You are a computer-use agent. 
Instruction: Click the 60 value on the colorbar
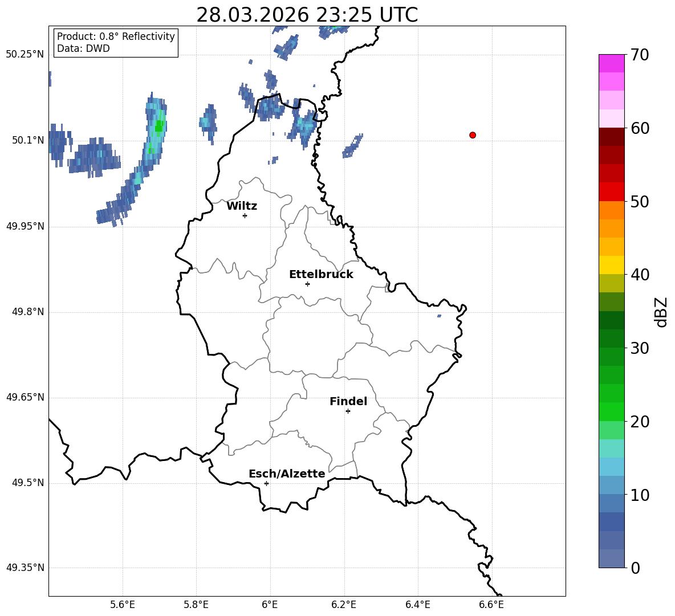[x=640, y=128]
